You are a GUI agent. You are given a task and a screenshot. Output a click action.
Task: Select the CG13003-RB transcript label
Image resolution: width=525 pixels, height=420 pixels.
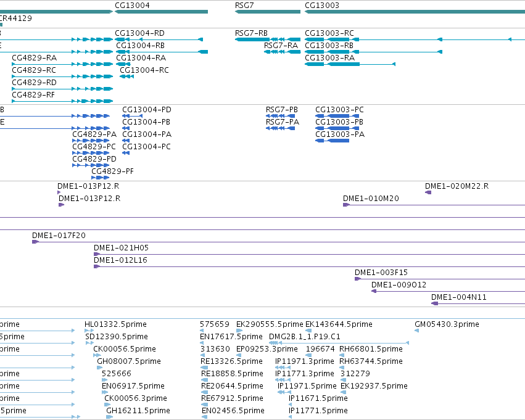[x=329, y=46]
